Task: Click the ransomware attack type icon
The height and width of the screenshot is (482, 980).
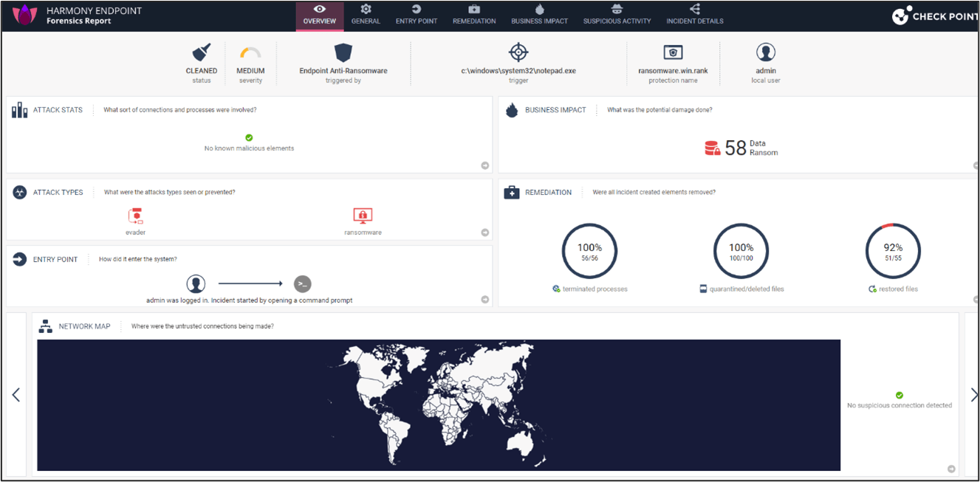Action: tap(363, 216)
